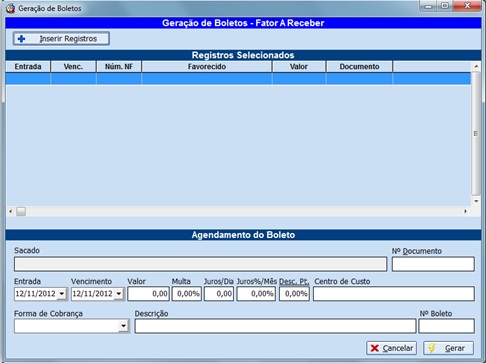486x363 pixels.
Task: Open the Entrada date dropdown arrow
Action: [x=62, y=294]
